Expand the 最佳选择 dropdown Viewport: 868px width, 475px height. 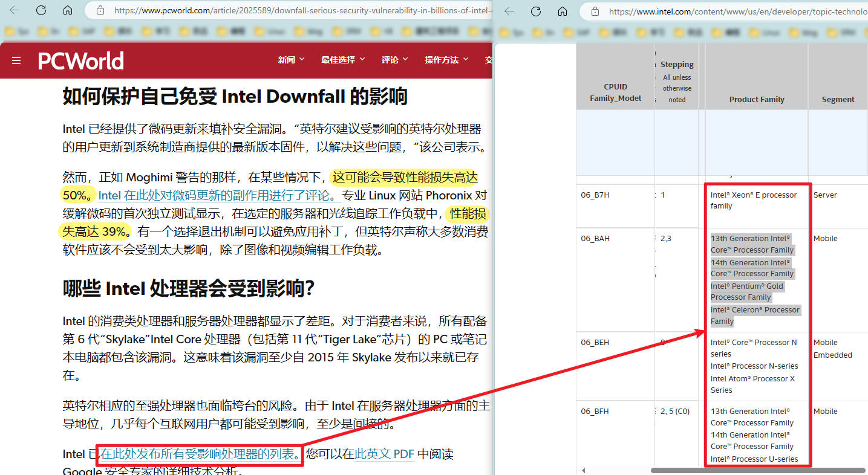[x=343, y=60]
